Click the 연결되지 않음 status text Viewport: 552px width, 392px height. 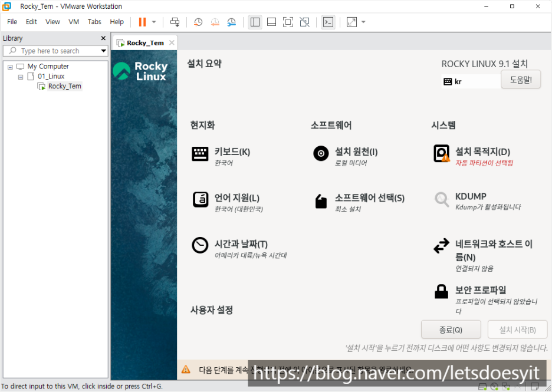coord(475,268)
